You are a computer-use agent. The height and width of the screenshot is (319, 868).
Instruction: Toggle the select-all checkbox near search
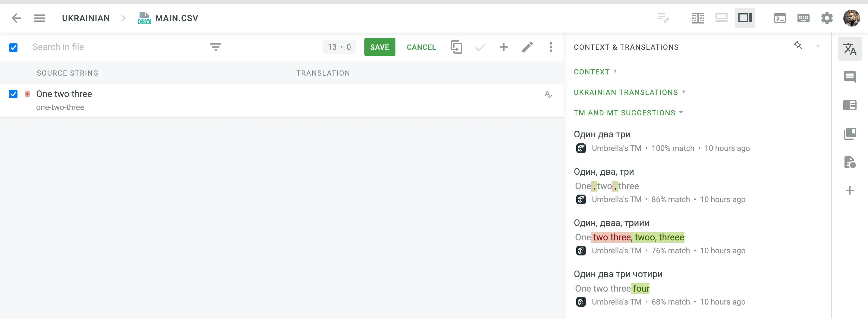pos(14,48)
